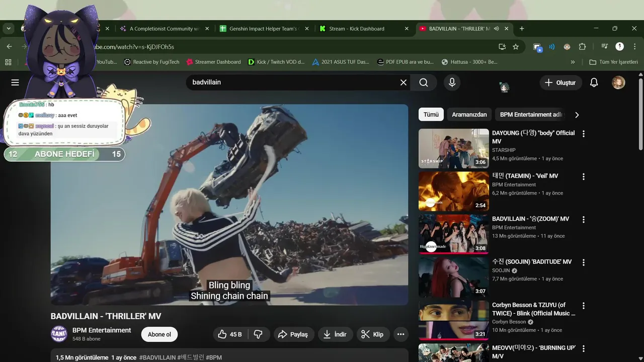644x362 pixels.
Task: Open more actions ellipsis under video
Action: pyautogui.click(x=400, y=334)
